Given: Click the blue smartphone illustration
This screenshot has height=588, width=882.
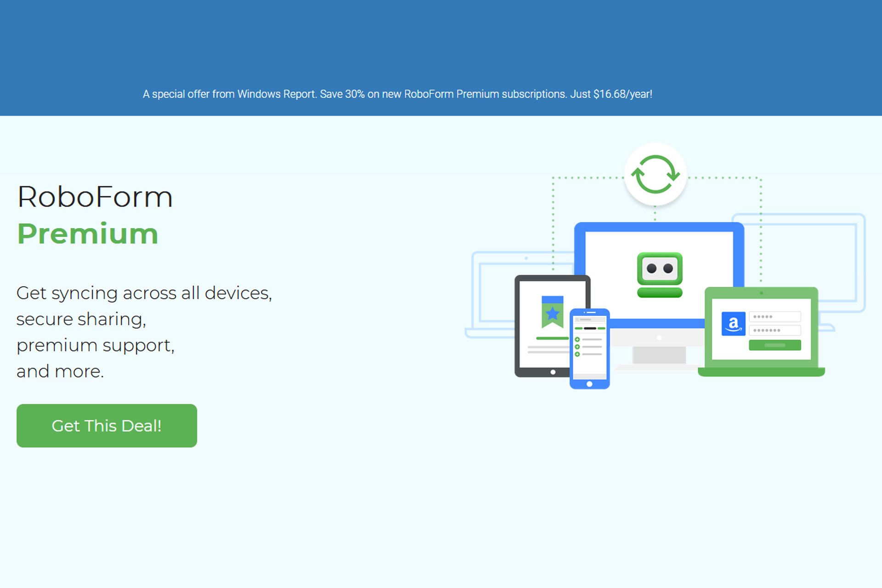Looking at the screenshot, I should point(590,349).
